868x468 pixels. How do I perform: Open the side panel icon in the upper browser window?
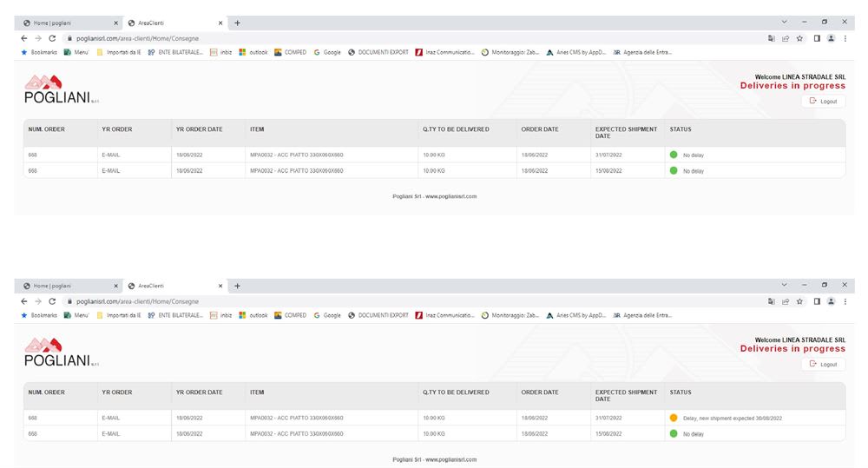coord(817,38)
